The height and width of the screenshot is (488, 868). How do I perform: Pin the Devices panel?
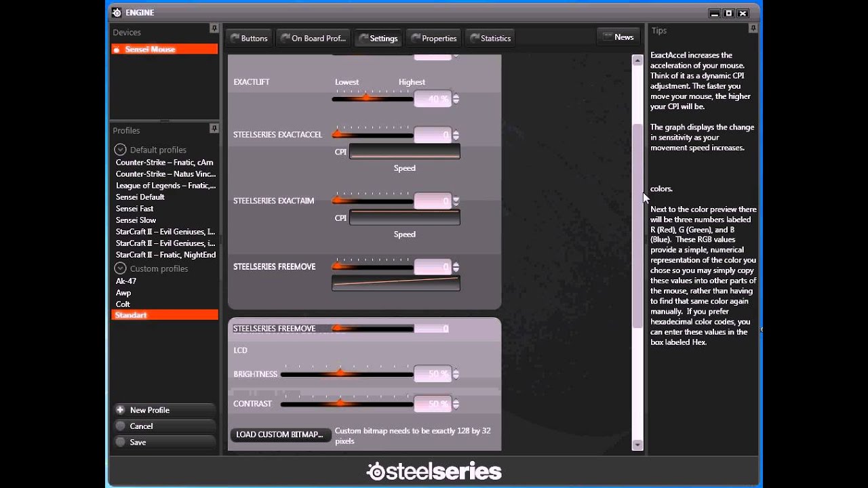214,28
